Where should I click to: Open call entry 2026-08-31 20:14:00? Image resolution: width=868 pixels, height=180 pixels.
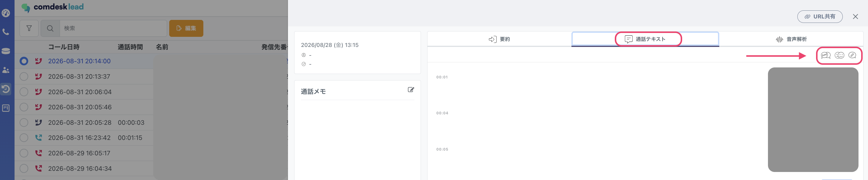point(79,61)
